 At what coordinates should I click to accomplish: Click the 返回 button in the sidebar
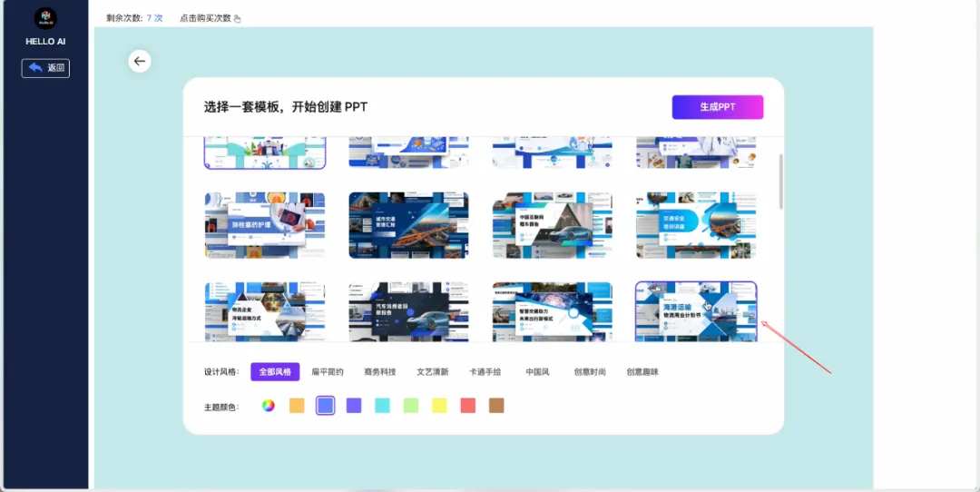click(45, 68)
